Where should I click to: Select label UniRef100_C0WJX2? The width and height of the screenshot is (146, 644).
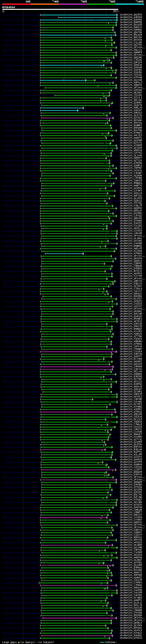[131, 369]
